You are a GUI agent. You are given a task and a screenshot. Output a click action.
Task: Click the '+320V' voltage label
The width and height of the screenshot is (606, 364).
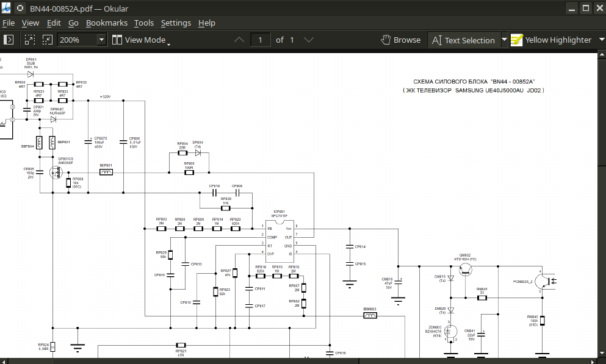point(105,96)
